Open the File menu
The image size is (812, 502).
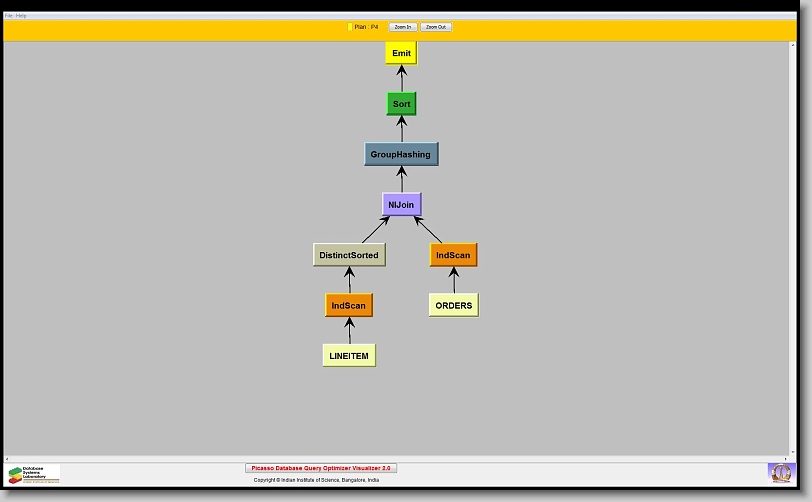[9, 16]
